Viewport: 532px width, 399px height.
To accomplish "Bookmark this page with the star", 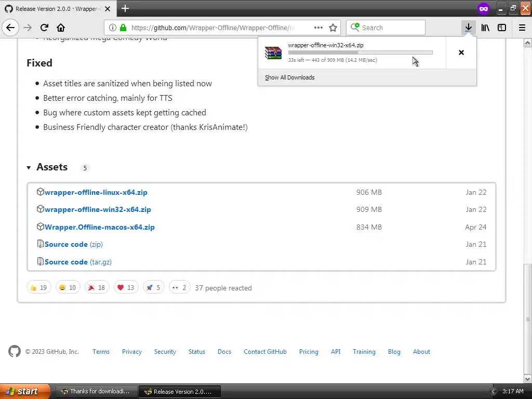I will click(x=333, y=28).
